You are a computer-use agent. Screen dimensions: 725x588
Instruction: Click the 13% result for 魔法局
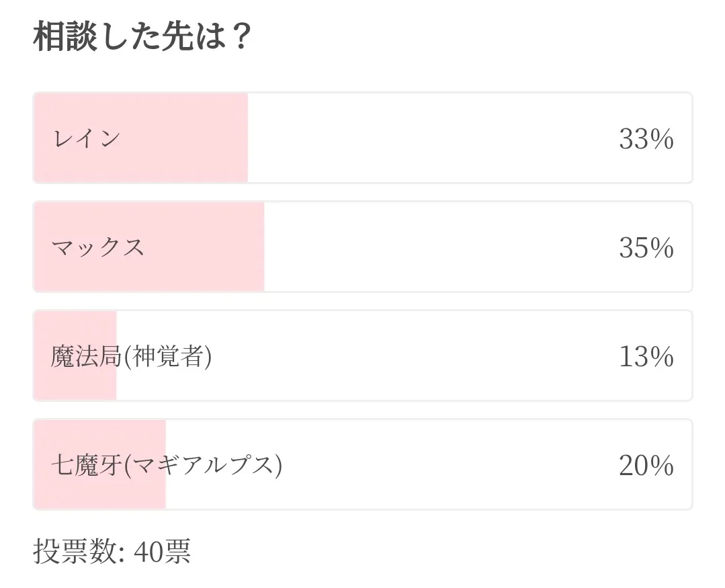(x=646, y=357)
